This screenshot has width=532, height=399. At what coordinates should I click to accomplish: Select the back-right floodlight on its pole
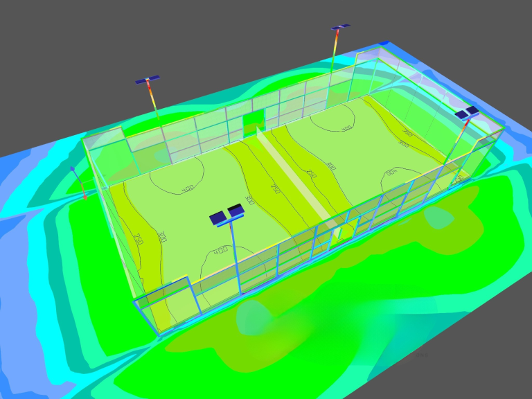(340, 28)
